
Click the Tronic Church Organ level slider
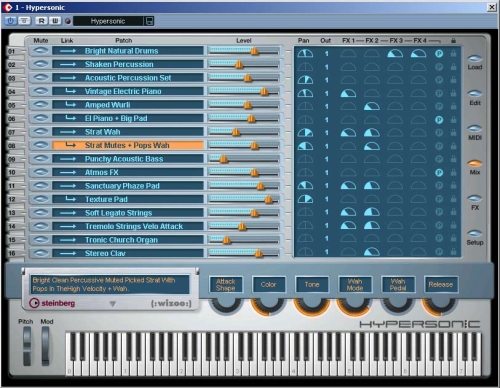point(244,240)
